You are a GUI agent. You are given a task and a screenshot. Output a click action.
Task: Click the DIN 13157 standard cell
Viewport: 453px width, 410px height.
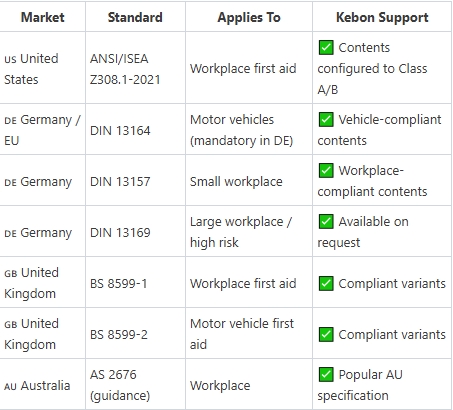tap(135, 180)
